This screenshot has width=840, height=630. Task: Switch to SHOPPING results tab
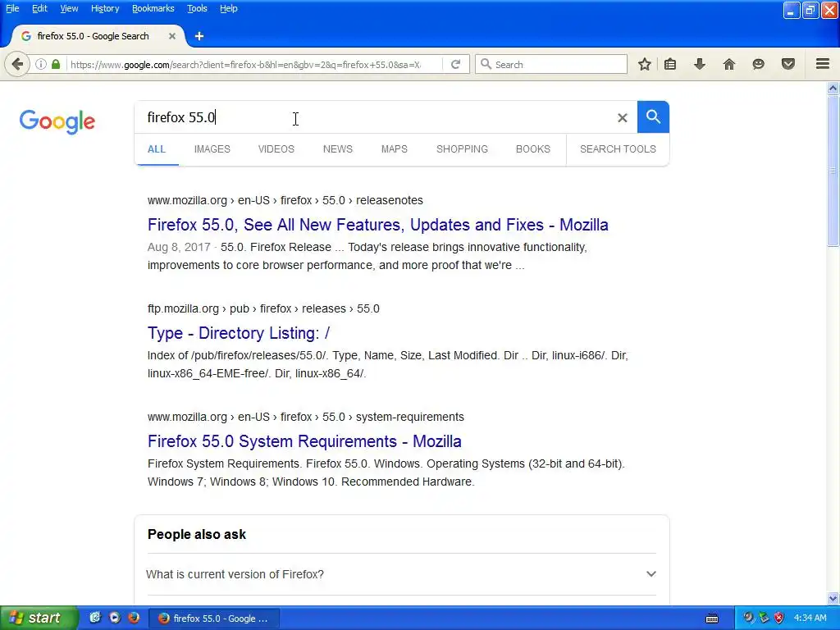click(x=463, y=149)
